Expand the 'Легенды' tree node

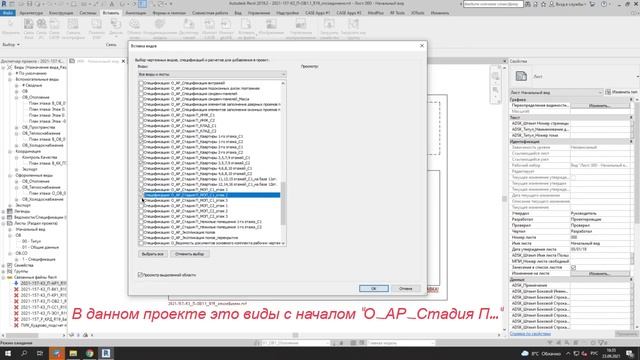coord(4,211)
